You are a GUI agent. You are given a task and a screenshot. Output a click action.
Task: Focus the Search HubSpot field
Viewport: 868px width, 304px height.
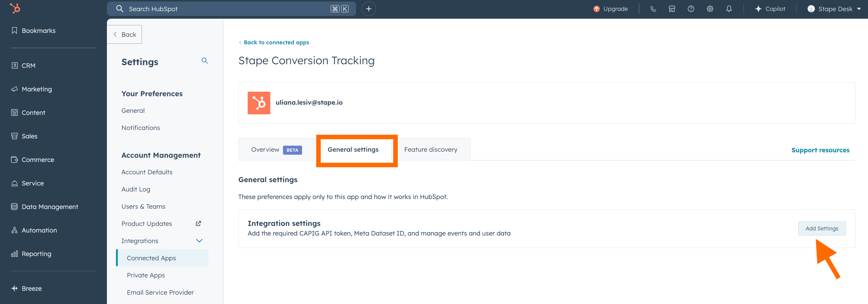[x=231, y=9]
